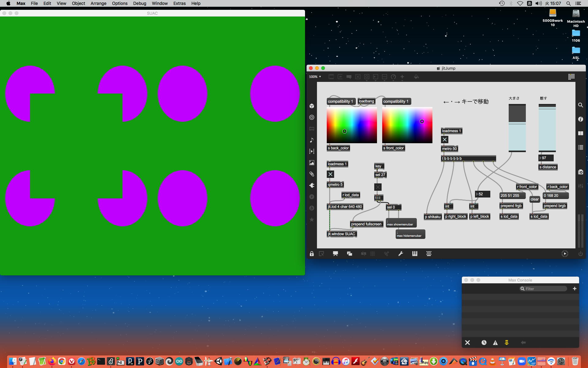The image size is (588, 368).
Task: Open the Inspector info icon
Action: pyautogui.click(x=580, y=119)
